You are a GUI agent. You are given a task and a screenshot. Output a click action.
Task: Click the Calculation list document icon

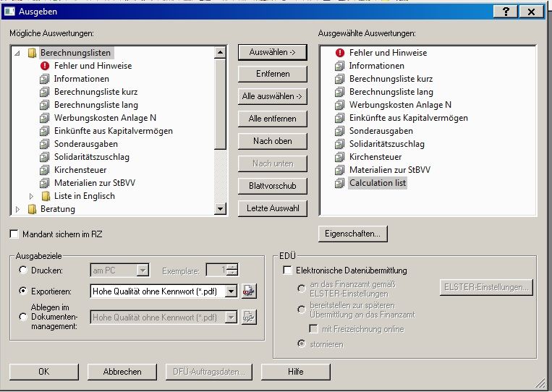pyautogui.click(x=339, y=183)
